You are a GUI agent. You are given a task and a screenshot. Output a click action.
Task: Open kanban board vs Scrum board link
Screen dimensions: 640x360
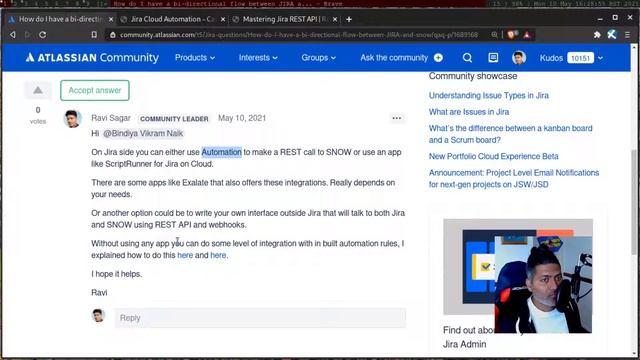click(510, 134)
